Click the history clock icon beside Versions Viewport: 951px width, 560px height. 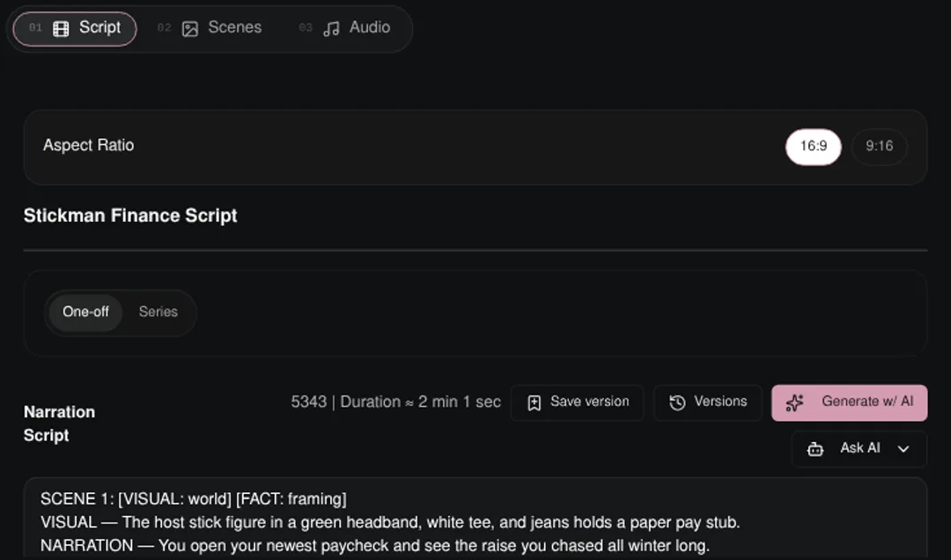click(x=677, y=402)
